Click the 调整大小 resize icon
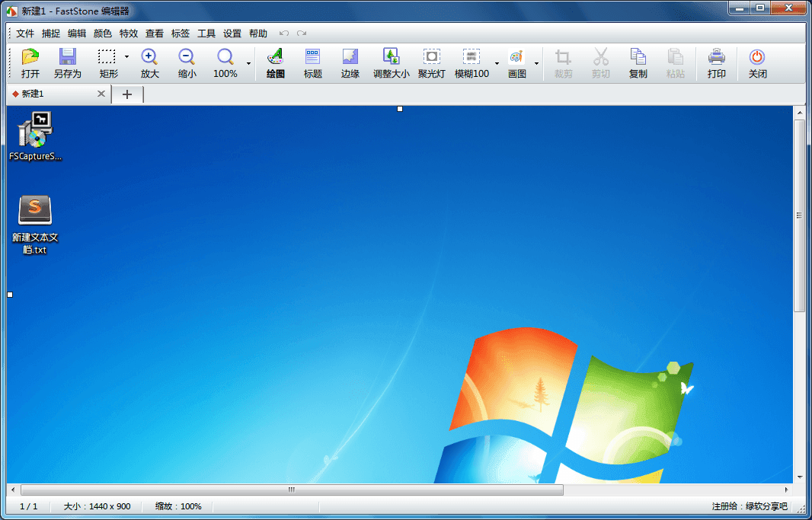 coord(391,57)
